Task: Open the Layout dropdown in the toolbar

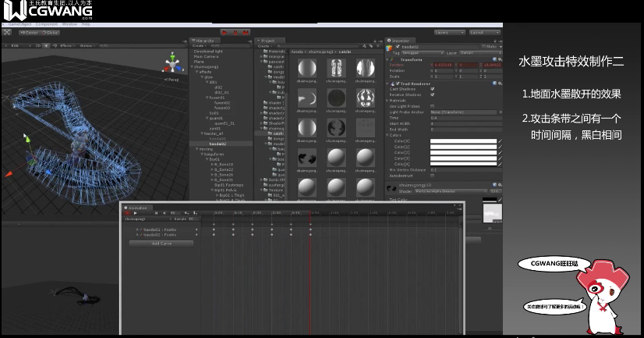Action: (x=485, y=32)
